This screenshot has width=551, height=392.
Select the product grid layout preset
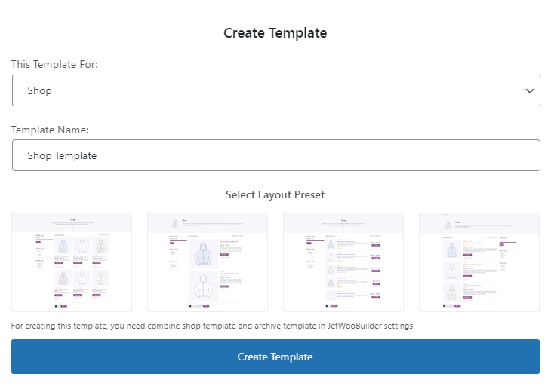coord(72,262)
